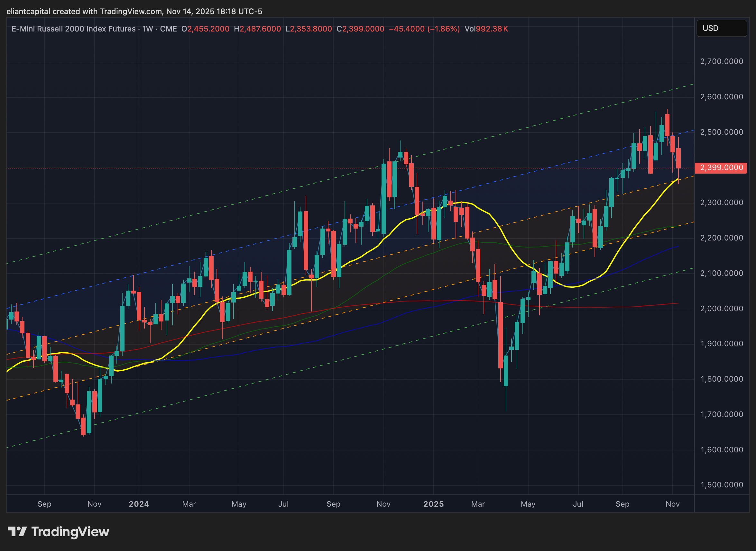Click the 2,000.0000 price scale label
Image resolution: width=756 pixels, height=551 pixels.
point(722,309)
